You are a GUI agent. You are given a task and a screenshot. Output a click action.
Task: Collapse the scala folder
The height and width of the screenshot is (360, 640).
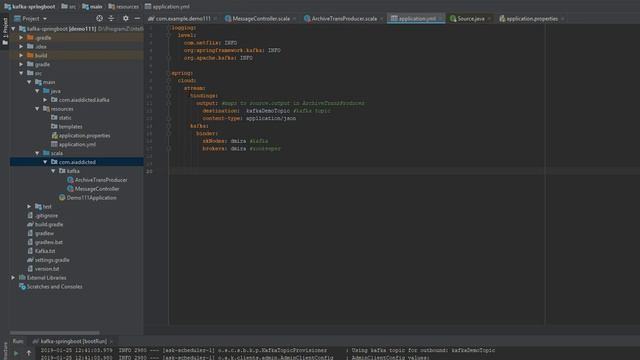pos(37,153)
